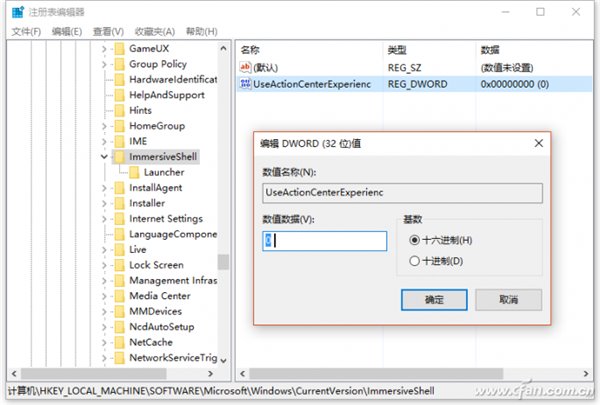Click the 数值数据(V) input field
This screenshot has width=600, height=405.
click(x=324, y=241)
